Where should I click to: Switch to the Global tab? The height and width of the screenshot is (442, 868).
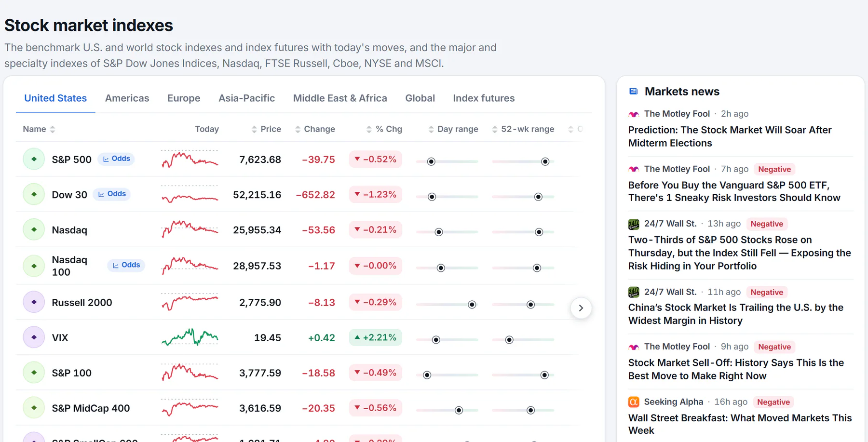click(x=420, y=98)
